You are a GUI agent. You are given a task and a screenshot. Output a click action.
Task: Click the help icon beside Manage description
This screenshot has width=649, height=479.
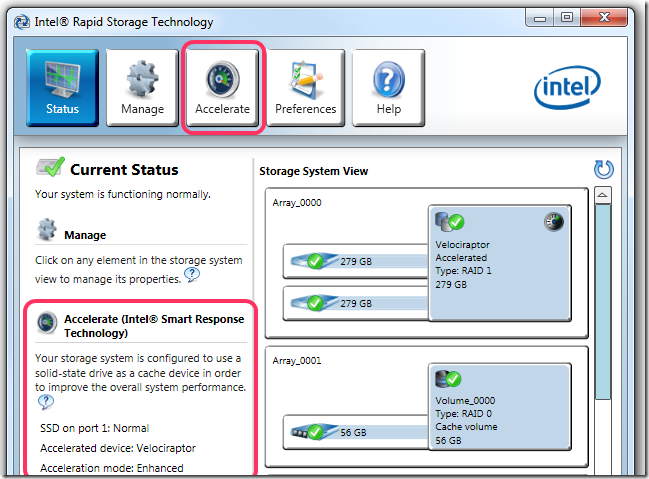[192, 274]
